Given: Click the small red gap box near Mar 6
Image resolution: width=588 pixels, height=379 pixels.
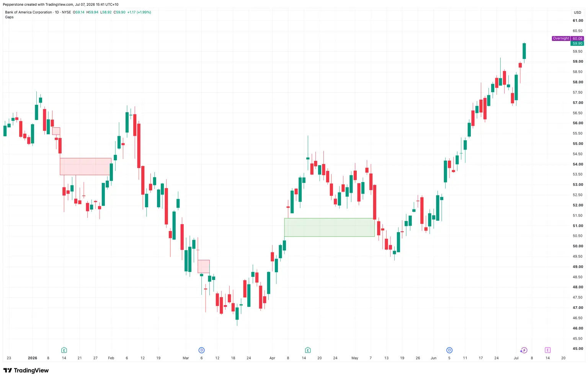Looking at the screenshot, I should pos(204,266).
